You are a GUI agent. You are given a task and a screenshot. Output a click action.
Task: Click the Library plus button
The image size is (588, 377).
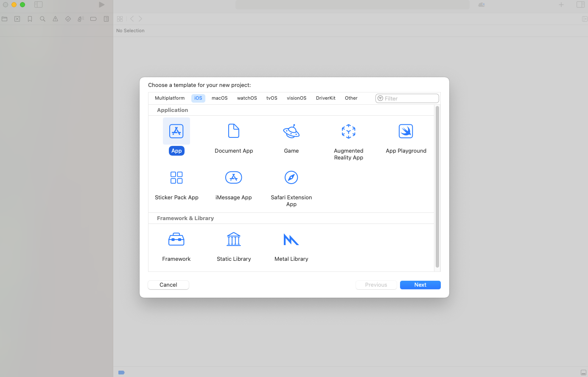pos(561,5)
